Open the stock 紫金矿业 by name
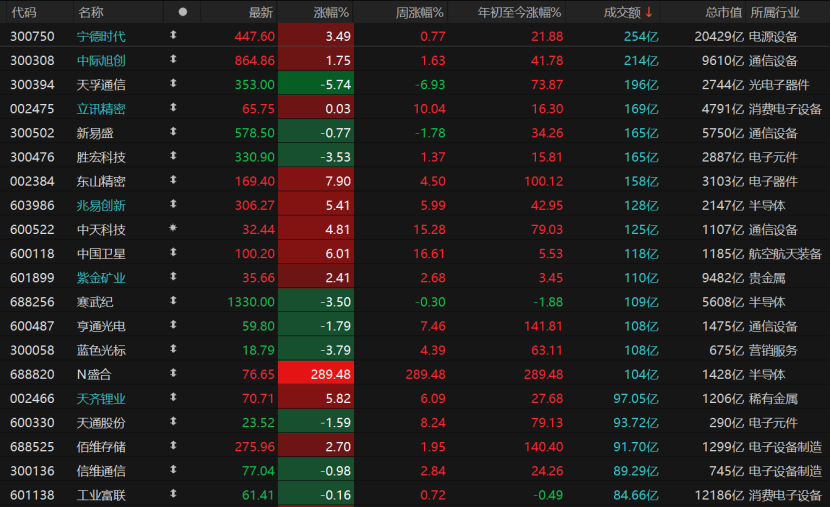 click(x=101, y=277)
